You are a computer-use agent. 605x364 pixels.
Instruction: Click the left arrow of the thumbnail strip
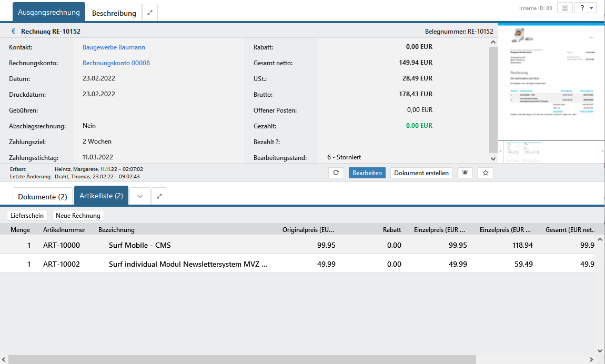(501, 151)
